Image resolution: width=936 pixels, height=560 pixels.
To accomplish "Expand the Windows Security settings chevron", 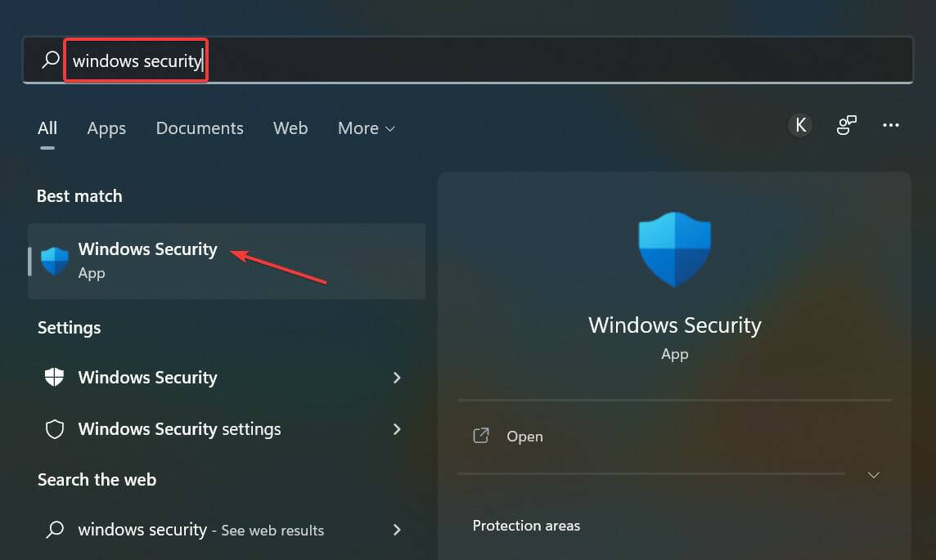I will click(397, 428).
